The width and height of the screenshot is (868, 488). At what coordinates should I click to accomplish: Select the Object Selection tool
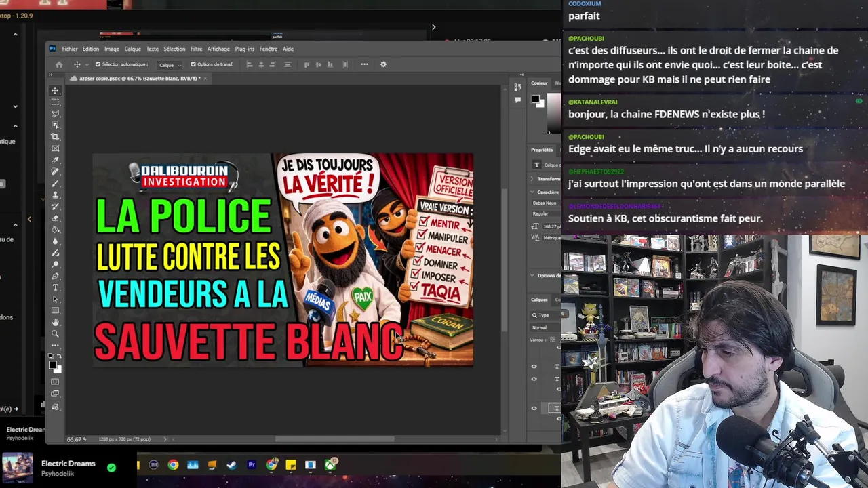point(56,125)
